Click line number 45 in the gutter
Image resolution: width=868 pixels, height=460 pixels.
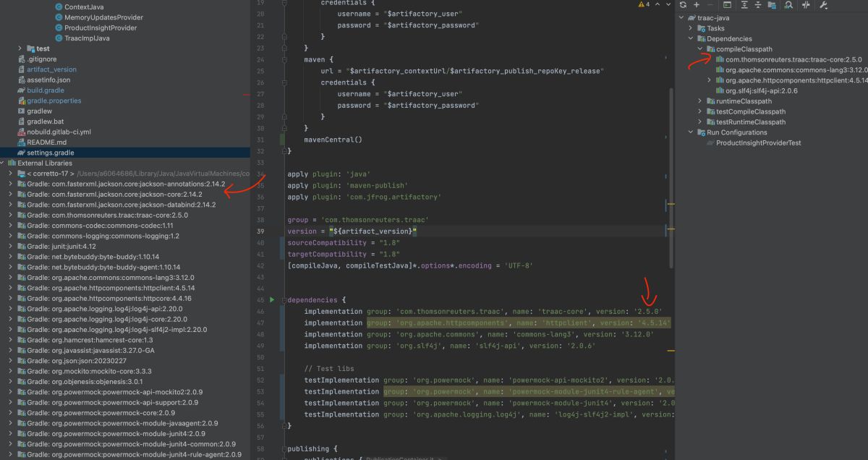pos(260,299)
